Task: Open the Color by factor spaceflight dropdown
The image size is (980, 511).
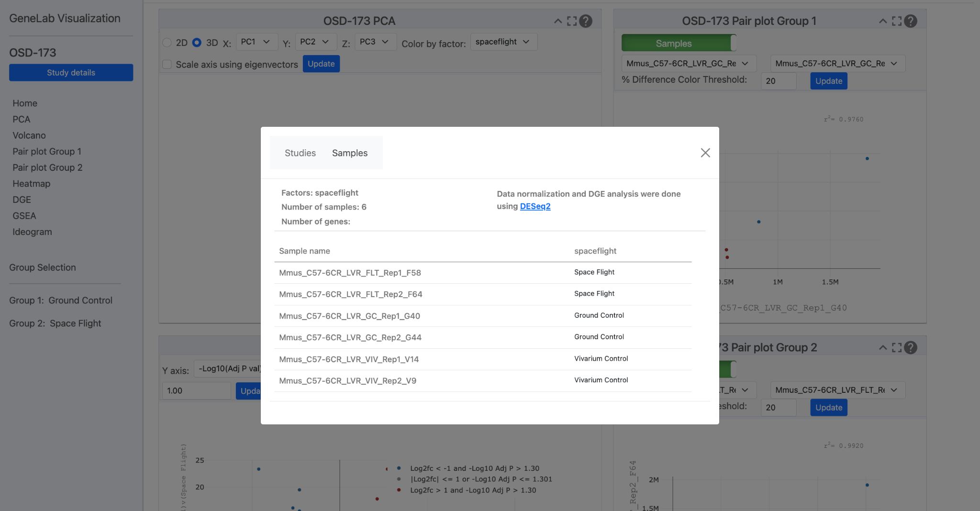Action: pos(503,42)
